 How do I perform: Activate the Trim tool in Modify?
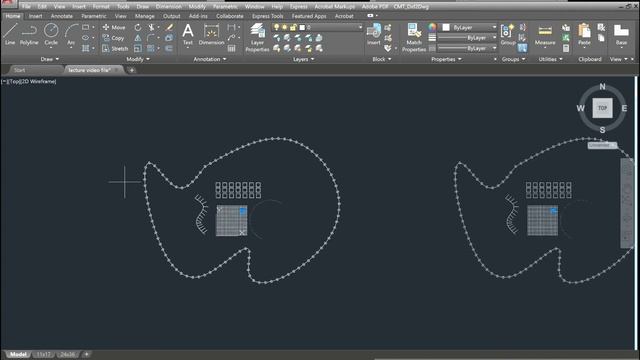pos(151,27)
